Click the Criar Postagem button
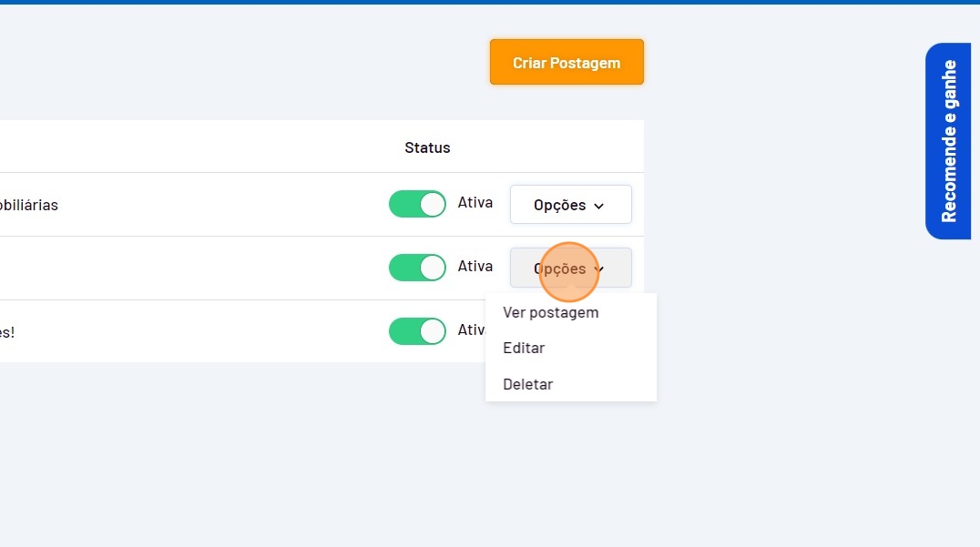This screenshot has height=547, width=980. click(567, 63)
